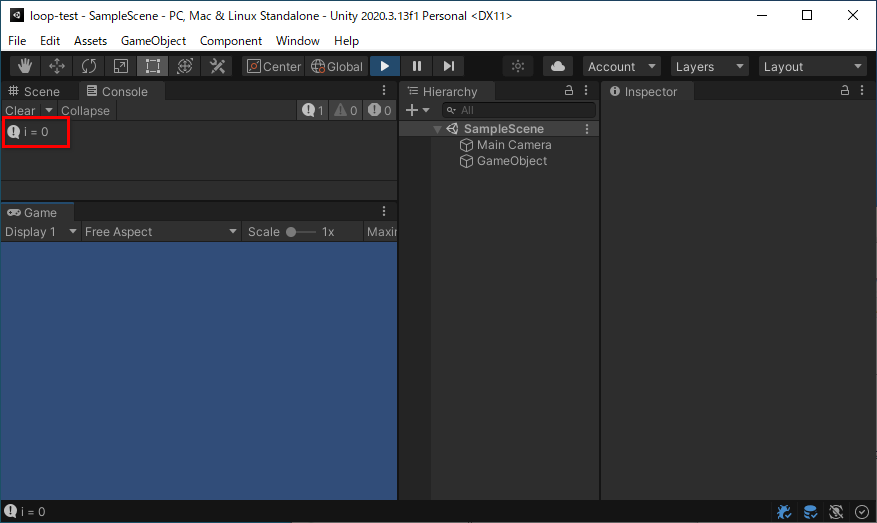Open the Free Aspect dropdown

tap(161, 232)
